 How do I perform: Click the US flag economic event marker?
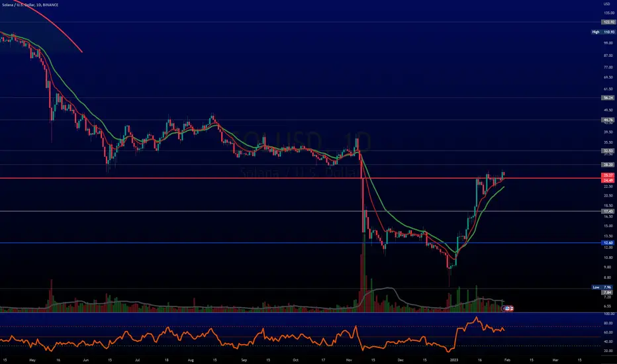coord(508,308)
